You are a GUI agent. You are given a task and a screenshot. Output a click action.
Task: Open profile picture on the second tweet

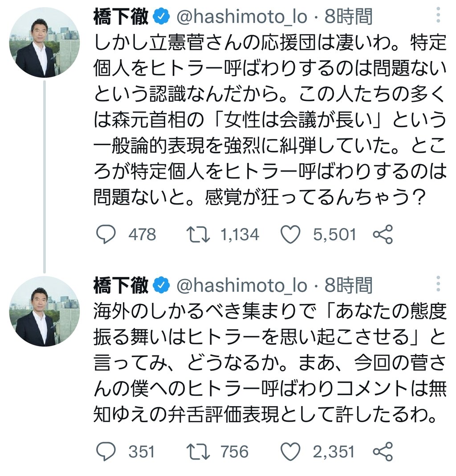pos(45,311)
